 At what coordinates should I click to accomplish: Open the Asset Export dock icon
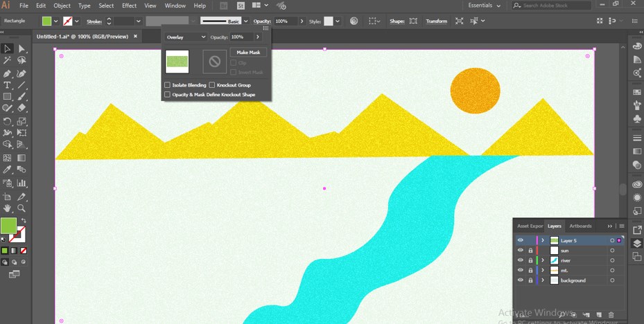[x=637, y=230]
